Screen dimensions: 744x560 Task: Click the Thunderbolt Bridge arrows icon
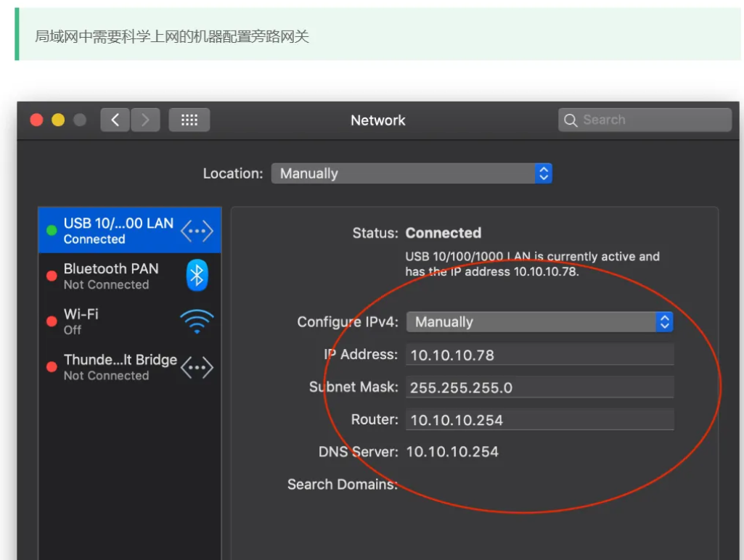coord(197,367)
